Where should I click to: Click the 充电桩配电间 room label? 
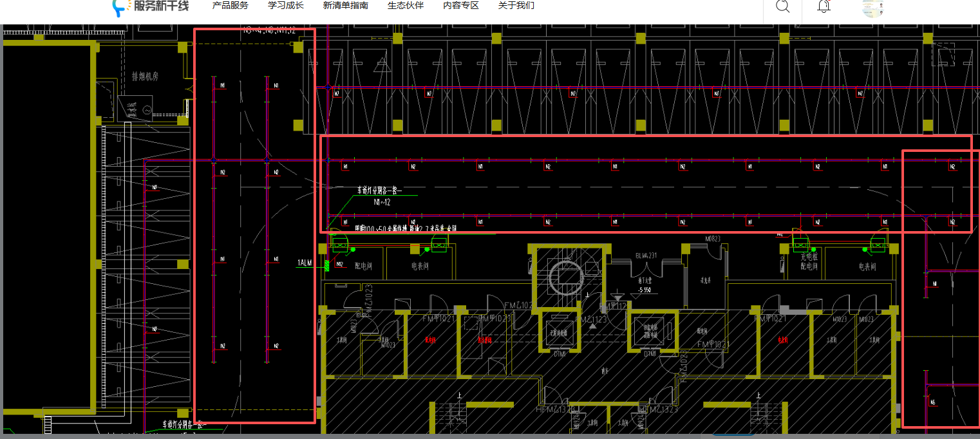coord(809,262)
